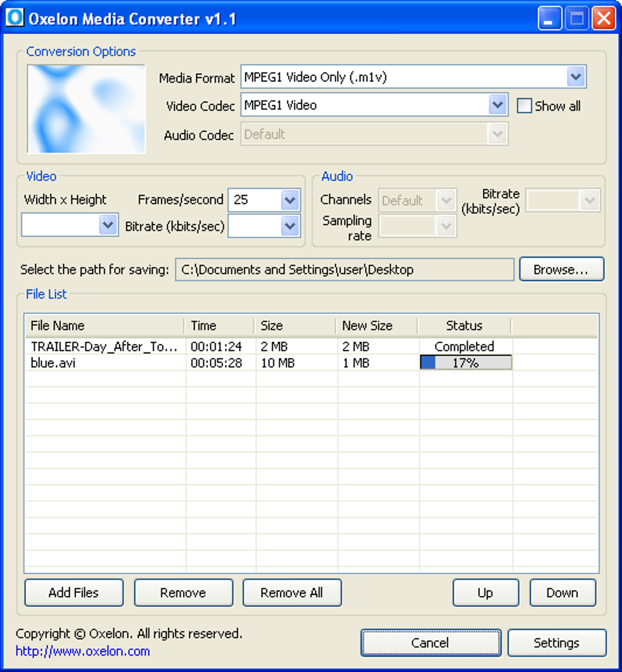
Task: Click the disabled Audio Codec dropdown
Action: 374,134
